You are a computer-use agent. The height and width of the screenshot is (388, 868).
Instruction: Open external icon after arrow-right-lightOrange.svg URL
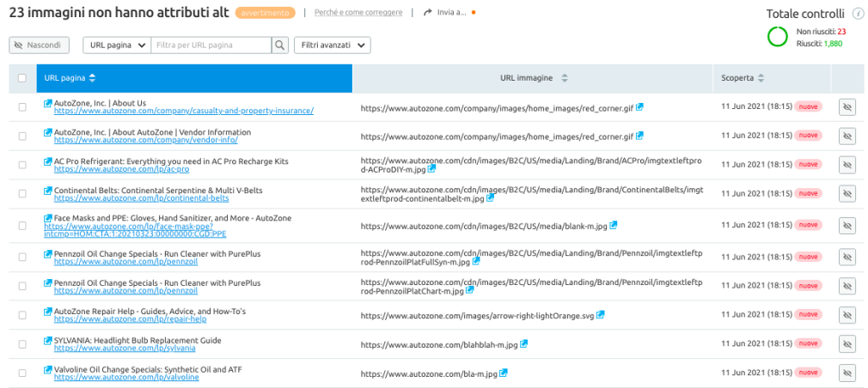click(601, 315)
